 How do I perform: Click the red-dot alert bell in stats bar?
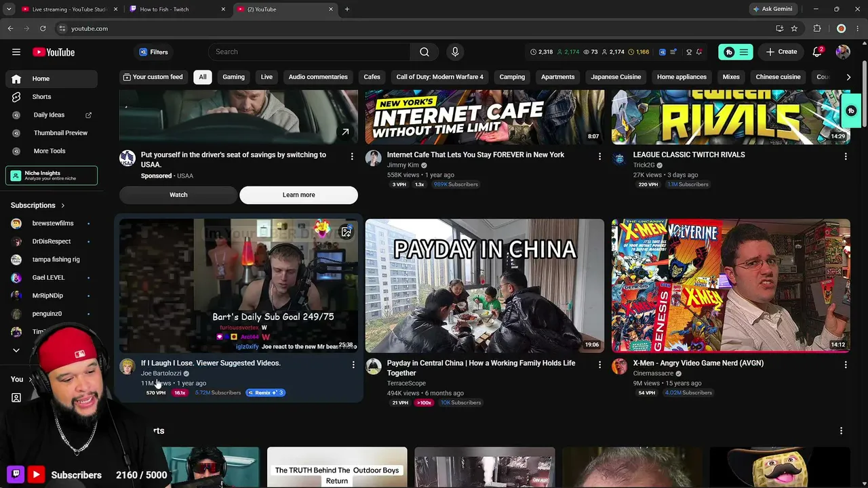pos(699,52)
